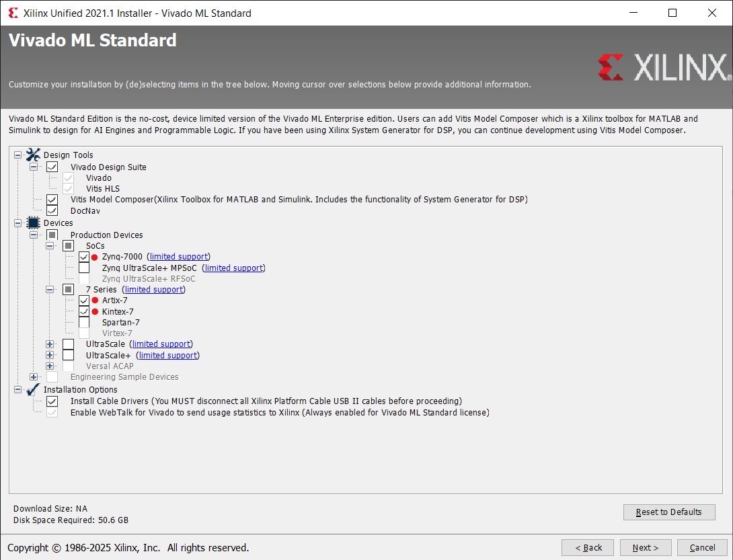Click red dot beside Artix-7
733x560 pixels.
(95, 300)
